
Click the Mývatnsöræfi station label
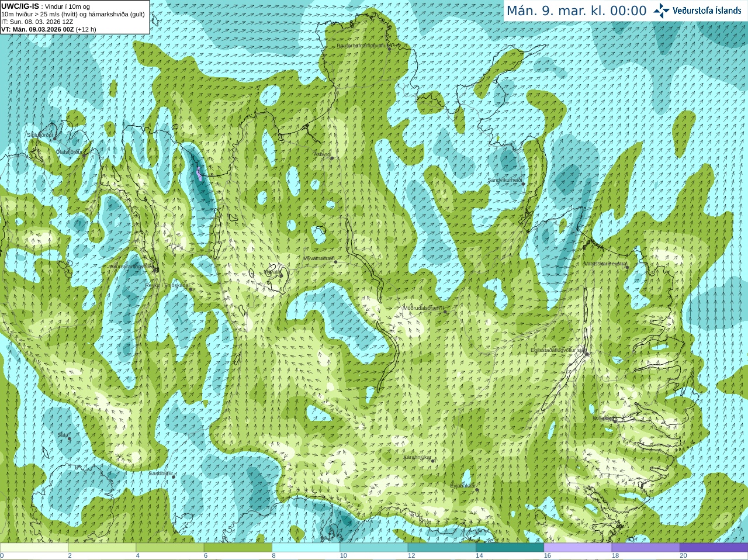coord(319,258)
